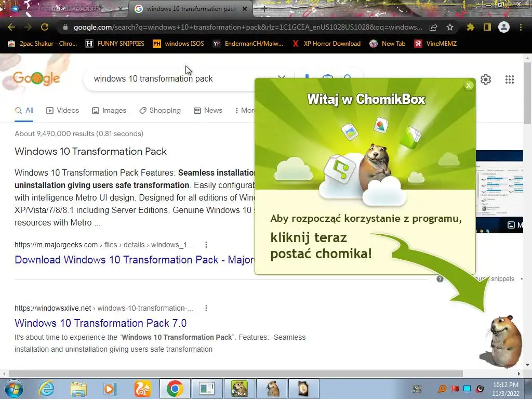The width and height of the screenshot is (532, 399).
Task: Click the site lock icon in the address bar
Action: pyautogui.click(x=65, y=27)
